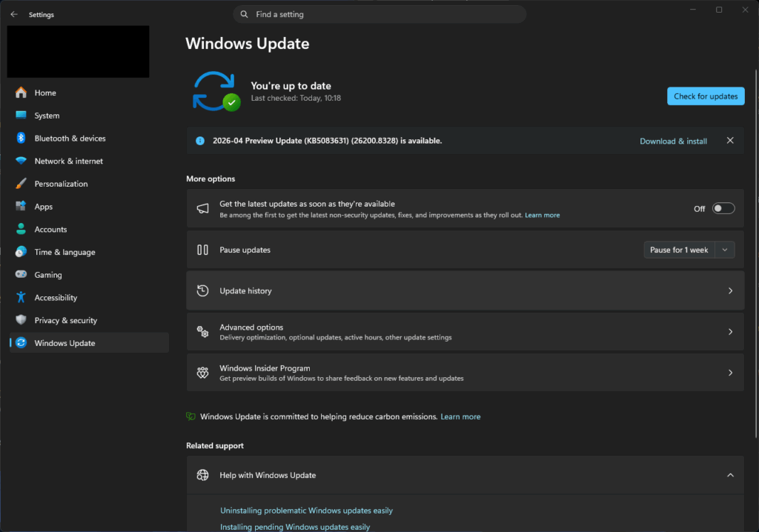Screen dimensions: 759x532
Task: Click the green leaf carbon emissions icon
Action: [x=190, y=416]
